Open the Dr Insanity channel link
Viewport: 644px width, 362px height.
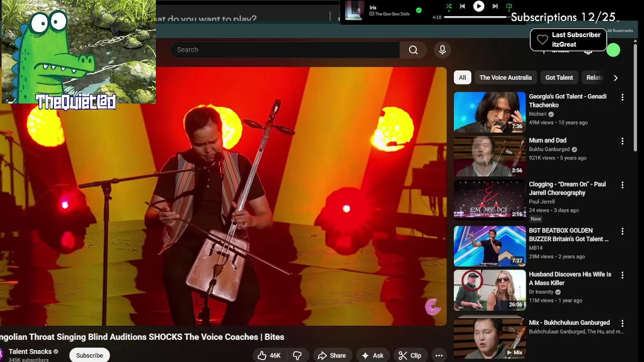(x=541, y=292)
